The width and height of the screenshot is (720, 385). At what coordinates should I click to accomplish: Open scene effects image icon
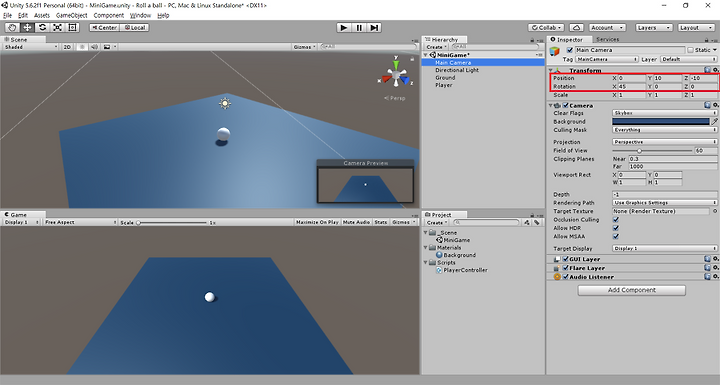pos(107,47)
